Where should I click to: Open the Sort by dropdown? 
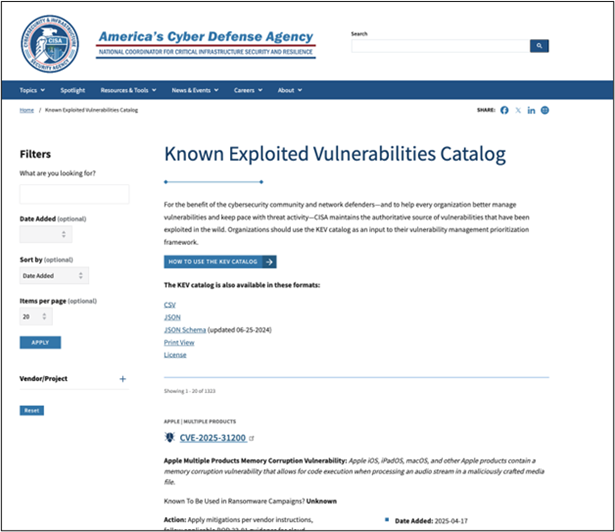[54, 275]
